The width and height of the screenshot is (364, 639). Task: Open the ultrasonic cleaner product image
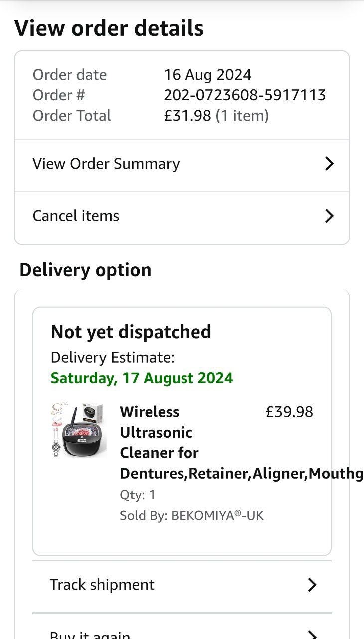point(78,430)
